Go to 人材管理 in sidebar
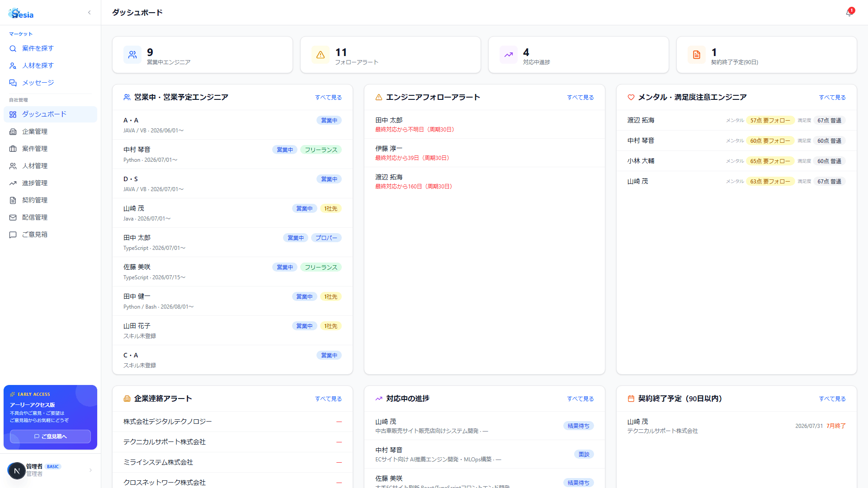Image resolution: width=868 pixels, height=488 pixels. (50, 166)
